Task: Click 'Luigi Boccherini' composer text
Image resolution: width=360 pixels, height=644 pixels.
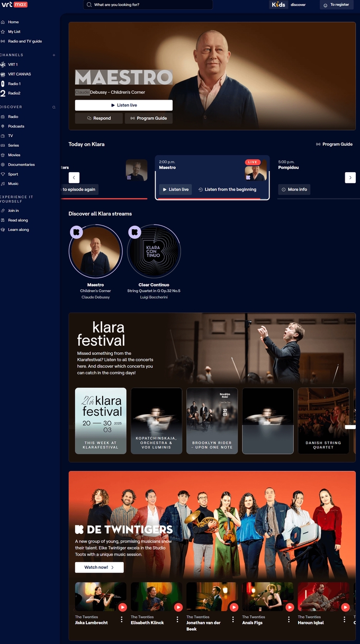Action: coord(154,297)
